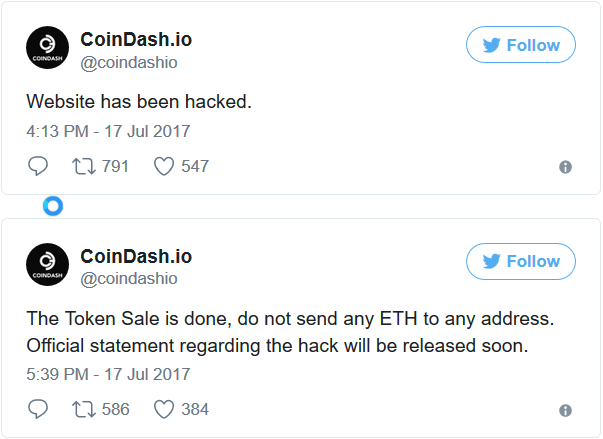Retweet the 'Website has been hacked' tweet
The width and height of the screenshot is (603, 439).
pyautogui.click(x=87, y=166)
